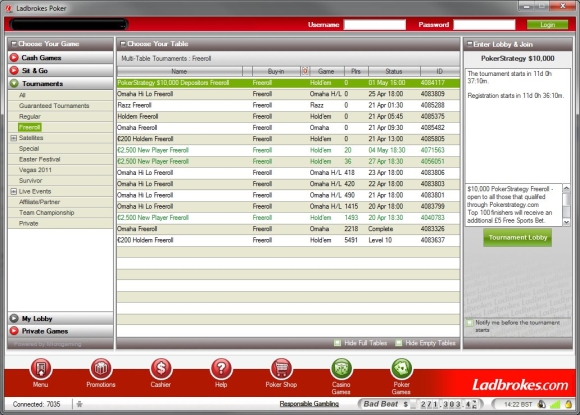Image resolution: width=580 pixels, height=415 pixels.
Task: Select PokerStrategy $10,000 Depositors Freeroll row
Action: pos(288,83)
